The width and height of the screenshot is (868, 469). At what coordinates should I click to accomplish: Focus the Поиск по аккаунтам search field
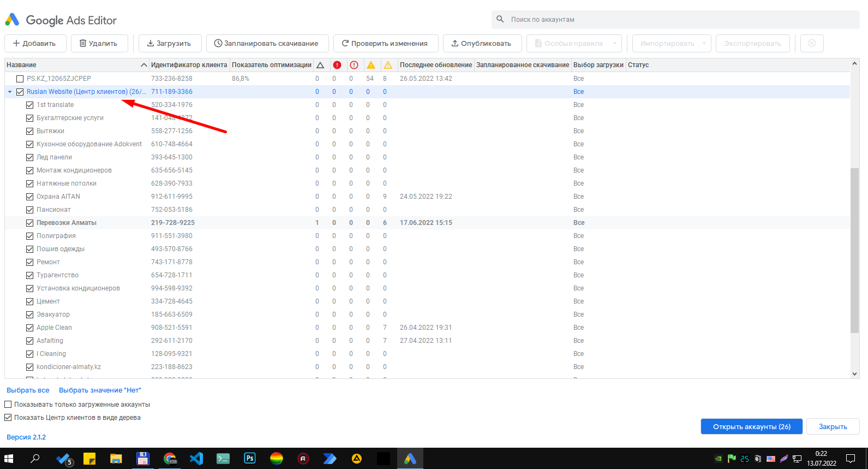pyautogui.click(x=675, y=19)
